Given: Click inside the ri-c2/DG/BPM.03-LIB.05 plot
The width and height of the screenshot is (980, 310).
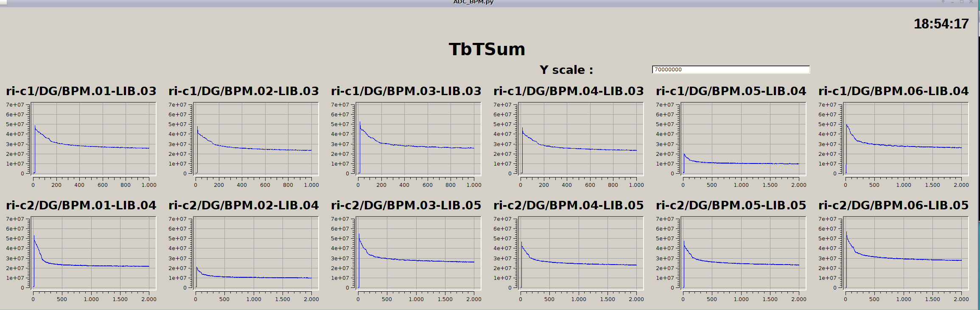Looking at the screenshot, I should [x=419, y=253].
